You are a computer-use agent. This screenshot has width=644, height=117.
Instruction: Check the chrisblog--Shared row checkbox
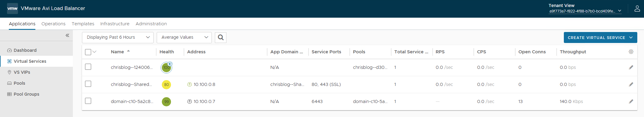(88, 84)
